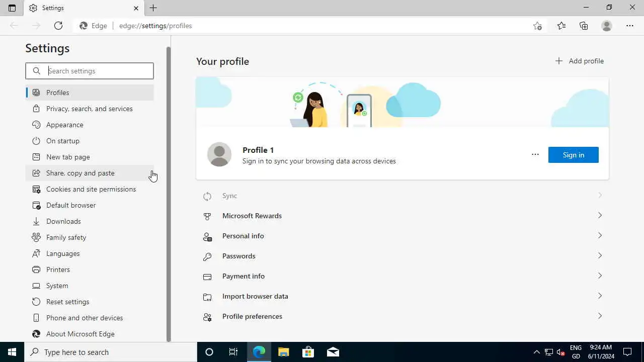Image resolution: width=644 pixels, height=362 pixels.
Task: Open Privacy, search, and services settings
Action: pyautogui.click(x=90, y=109)
